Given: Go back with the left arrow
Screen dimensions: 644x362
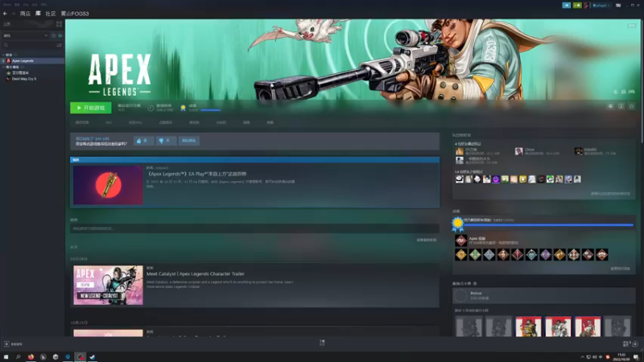Looking at the screenshot, I should tap(5, 14).
